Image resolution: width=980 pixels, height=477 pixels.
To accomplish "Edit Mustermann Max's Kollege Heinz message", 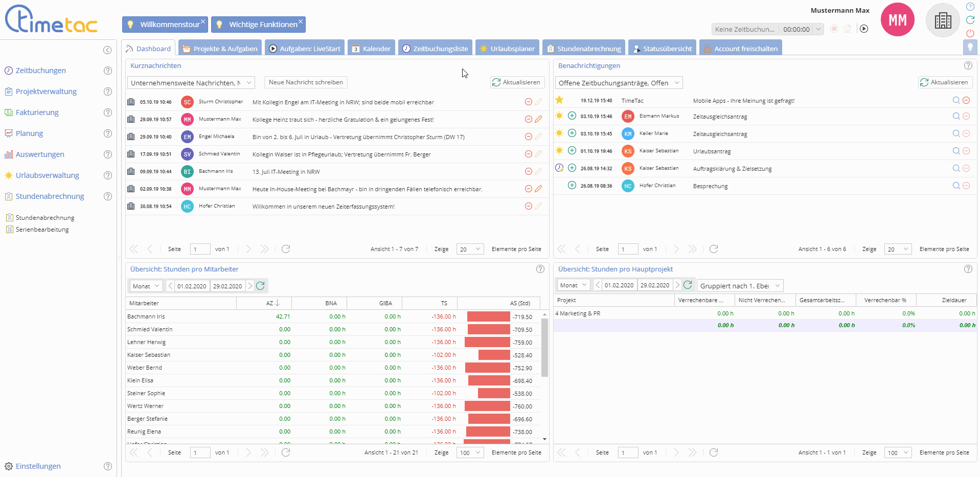I will coord(538,120).
